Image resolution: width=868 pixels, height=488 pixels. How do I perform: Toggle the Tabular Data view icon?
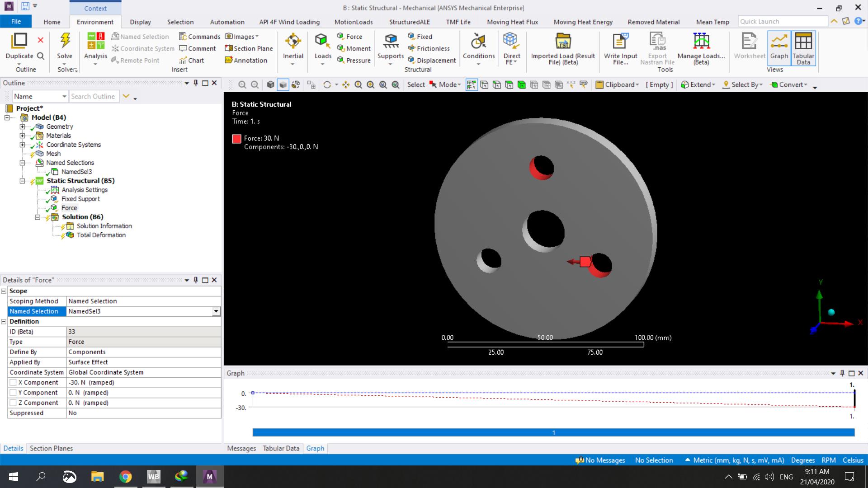click(x=803, y=42)
